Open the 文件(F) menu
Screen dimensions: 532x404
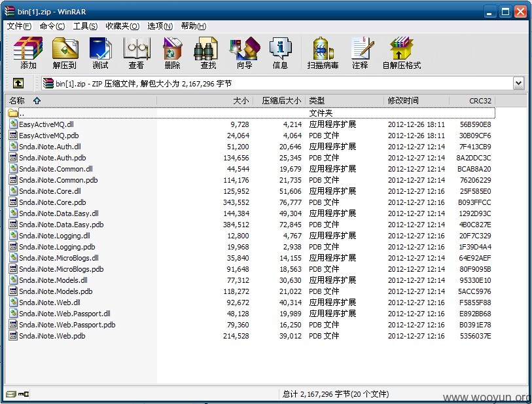pyautogui.click(x=19, y=26)
